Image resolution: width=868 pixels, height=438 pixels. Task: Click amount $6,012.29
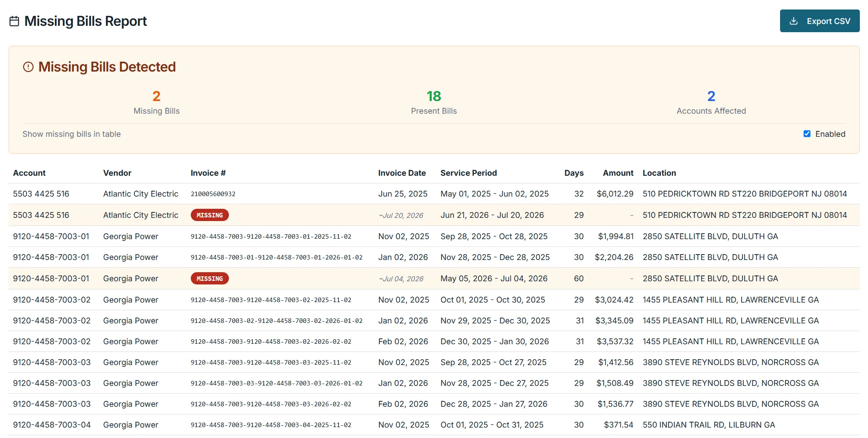(615, 194)
